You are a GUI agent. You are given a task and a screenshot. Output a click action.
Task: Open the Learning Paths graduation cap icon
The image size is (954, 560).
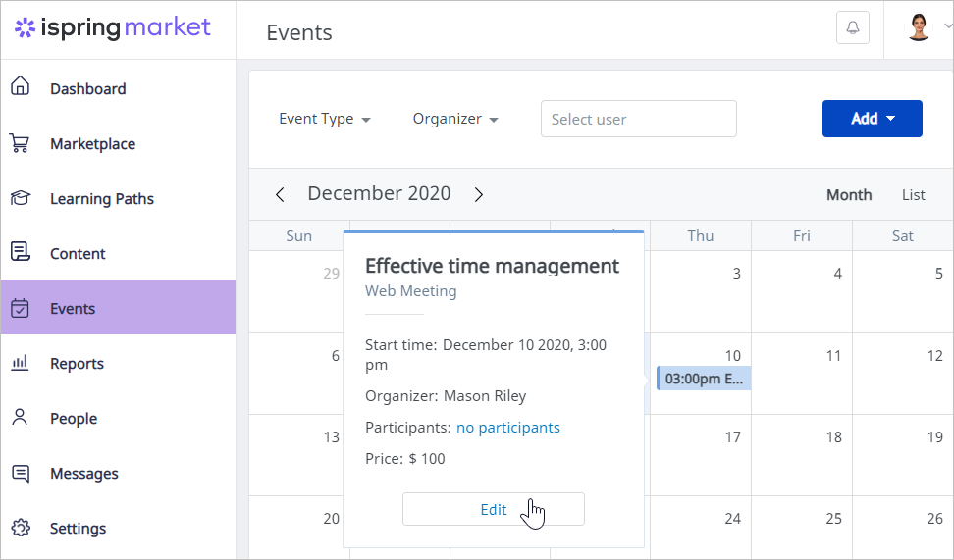tap(20, 198)
